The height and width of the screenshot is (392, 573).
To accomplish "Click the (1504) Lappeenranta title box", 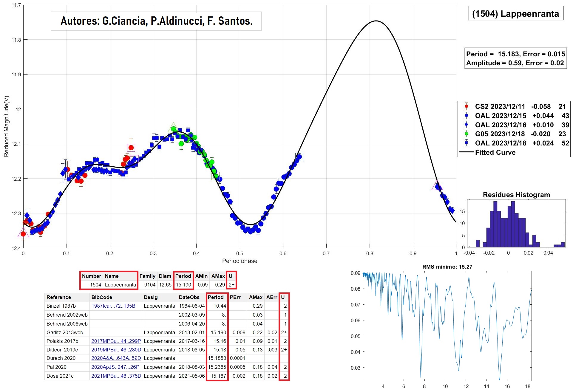I will (515, 13).
